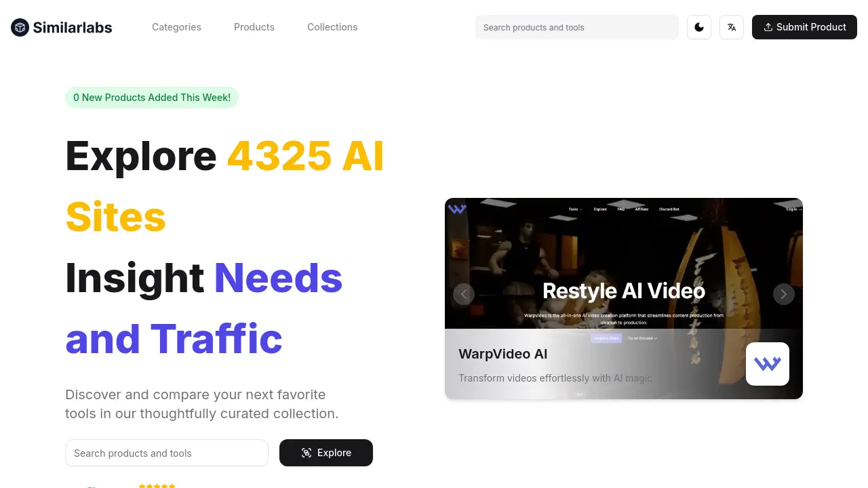Viewport: 868px width, 488px height.
Task: Focus the header search products field
Action: 577,27
